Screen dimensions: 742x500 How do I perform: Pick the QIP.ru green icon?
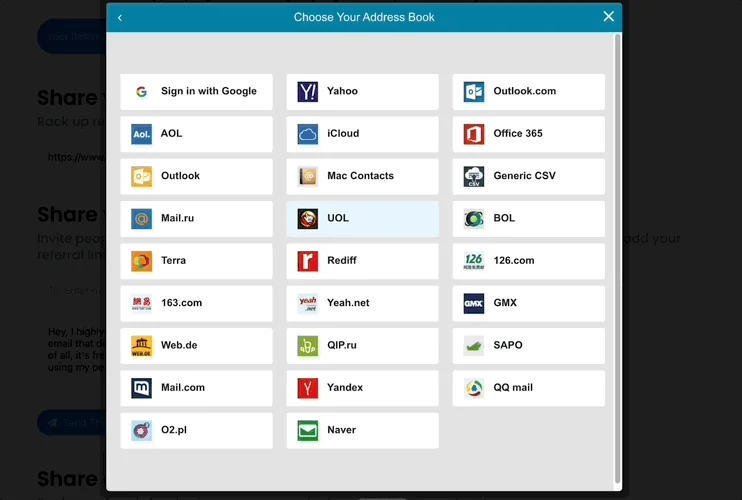coord(308,346)
